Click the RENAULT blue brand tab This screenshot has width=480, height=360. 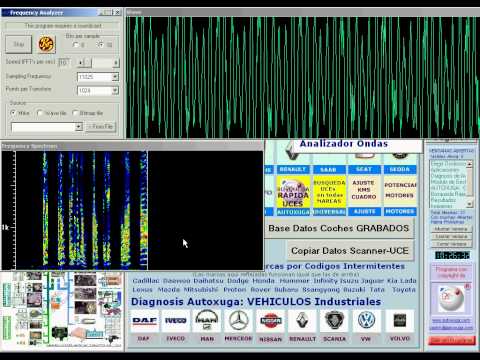click(x=293, y=169)
